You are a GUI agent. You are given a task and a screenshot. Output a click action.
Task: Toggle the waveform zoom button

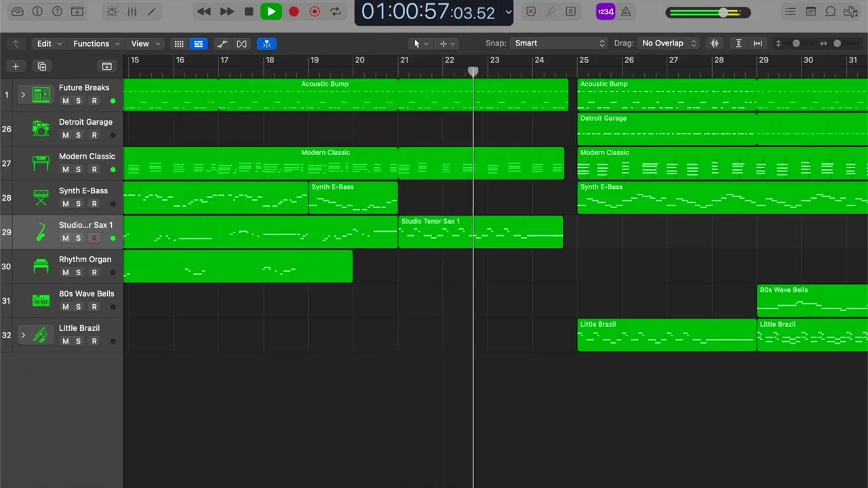coord(715,43)
